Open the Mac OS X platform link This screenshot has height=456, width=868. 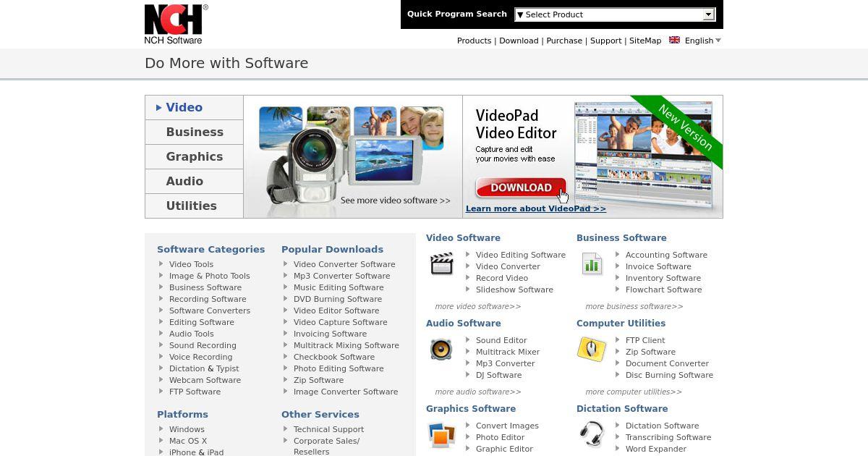(x=188, y=441)
